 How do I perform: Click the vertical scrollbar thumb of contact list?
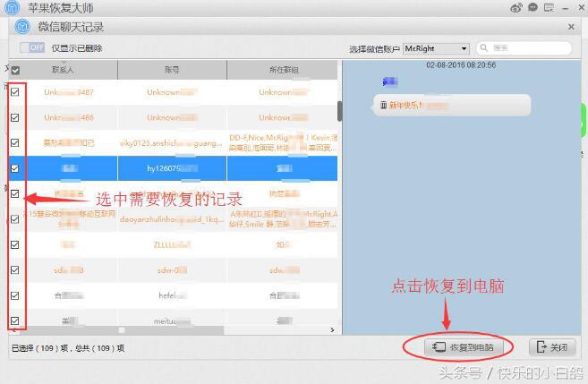[x=340, y=111]
